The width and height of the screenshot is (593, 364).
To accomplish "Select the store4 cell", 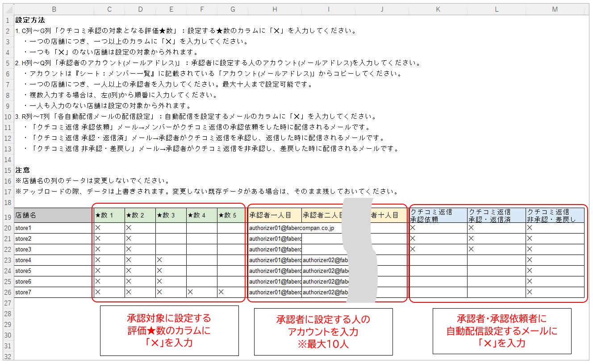I will (54, 260).
